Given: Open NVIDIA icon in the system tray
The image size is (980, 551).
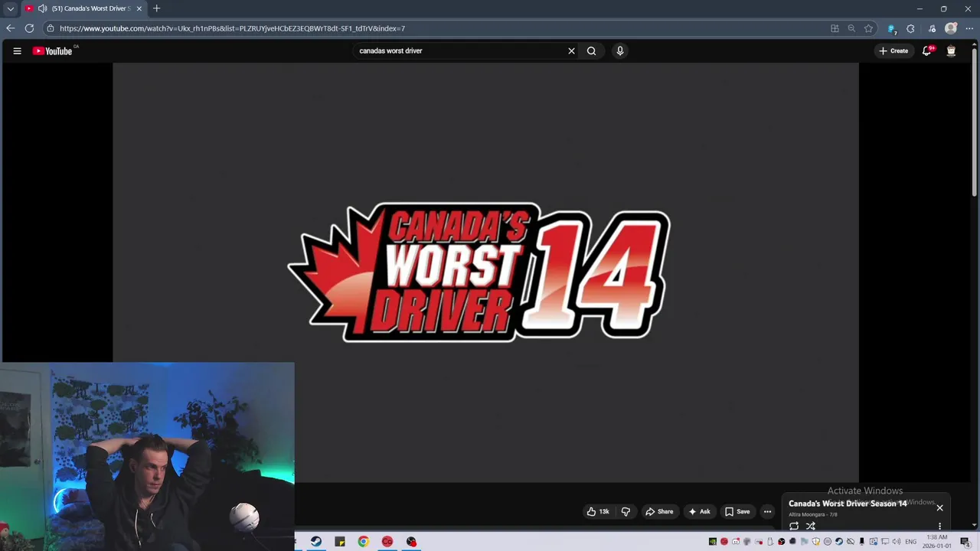Looking at the screenshot, I should coord(712,542).
